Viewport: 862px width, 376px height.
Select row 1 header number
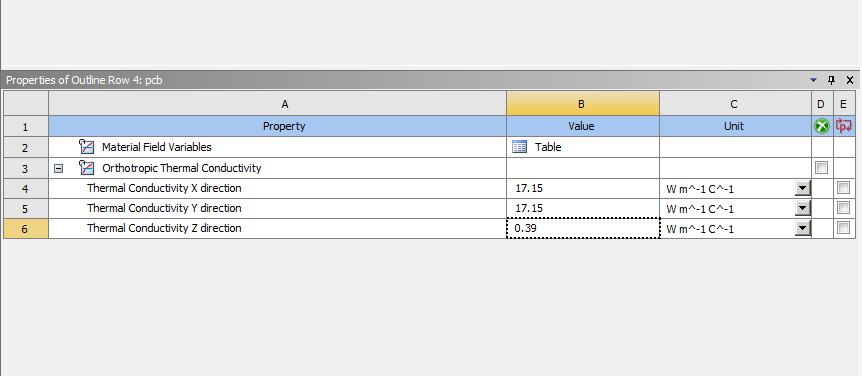tap(26, 126)
